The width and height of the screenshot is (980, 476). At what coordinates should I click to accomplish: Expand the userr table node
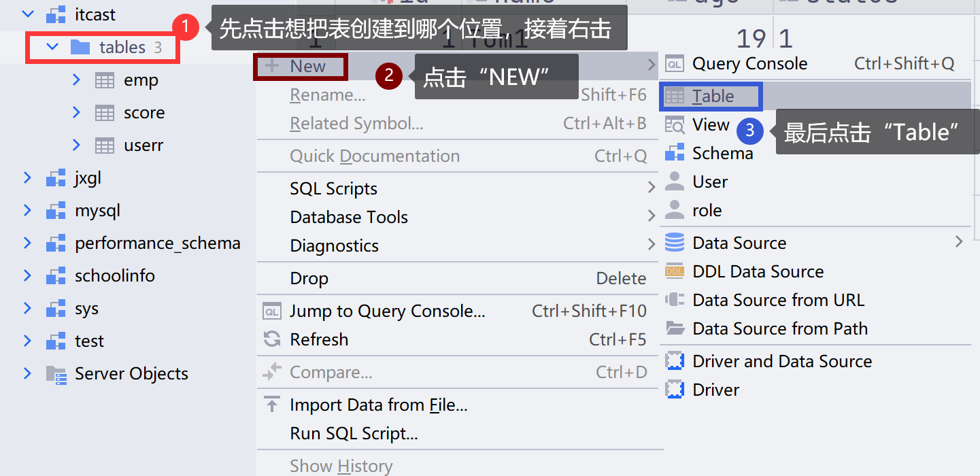point(77,145)
